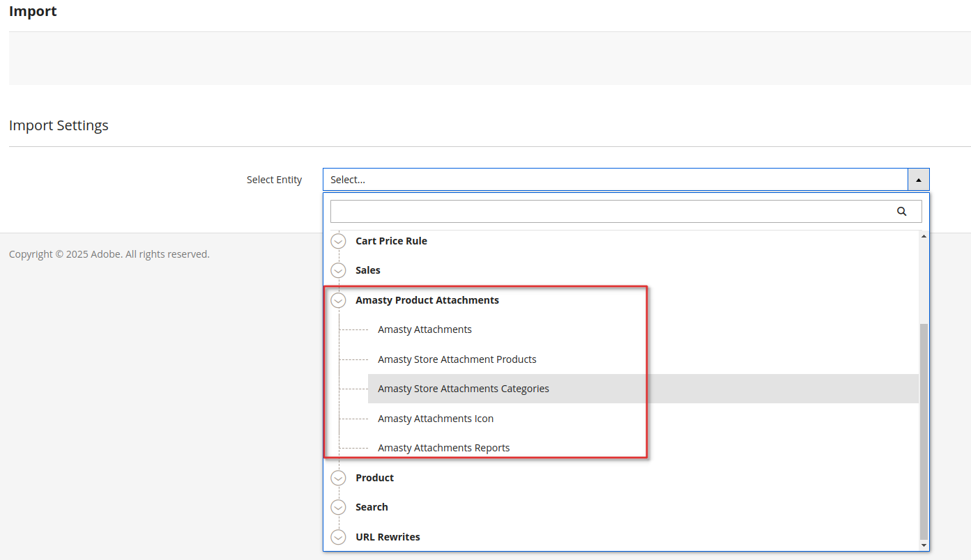Click the Cart Price Rule label

coord(391,241)
